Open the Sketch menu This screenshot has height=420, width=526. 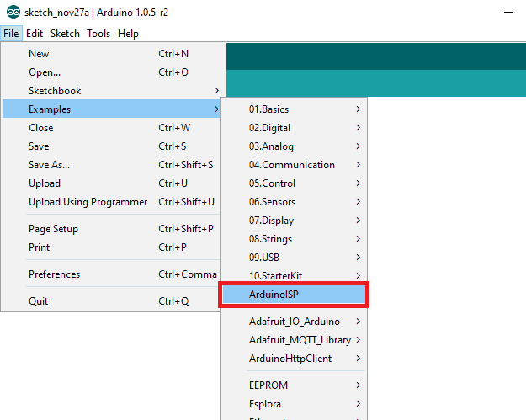tap(65, 34)
